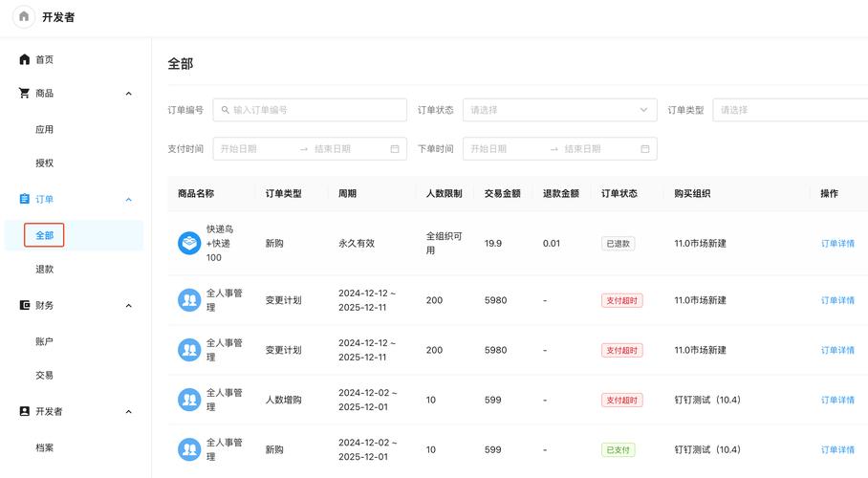This screenshot has height=478, width=868.
Task: Open 账户 under 财务
Action: coord(45,341)
